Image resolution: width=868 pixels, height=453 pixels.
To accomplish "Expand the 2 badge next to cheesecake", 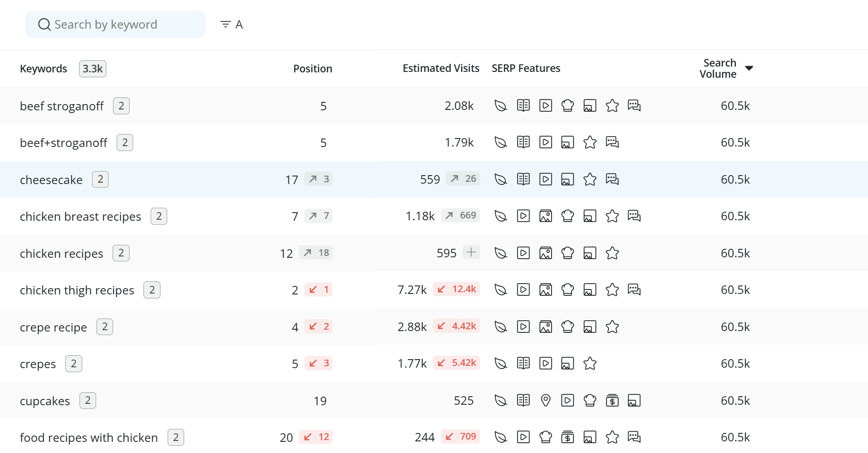I will pos(100,179).
